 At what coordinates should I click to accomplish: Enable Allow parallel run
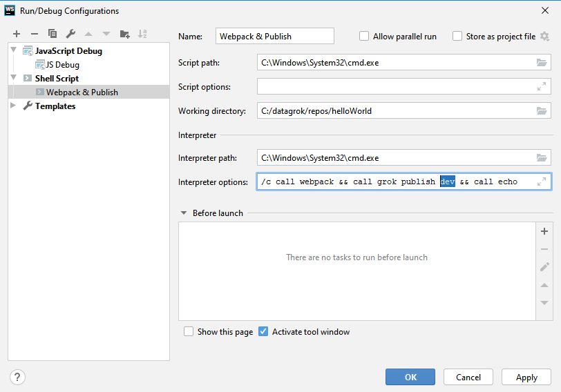pyautogui.click(x=364, y=36)
